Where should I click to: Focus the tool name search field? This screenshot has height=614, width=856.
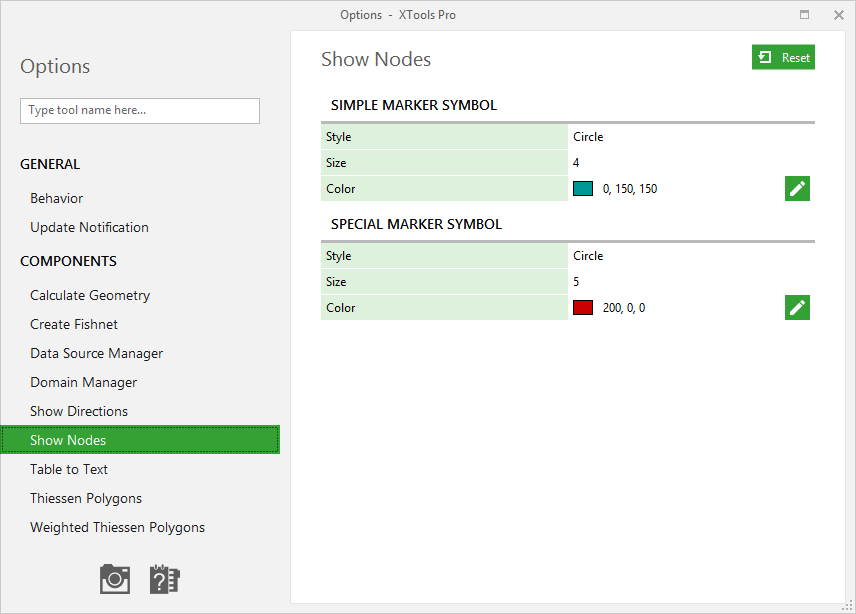tap(140, 111)
